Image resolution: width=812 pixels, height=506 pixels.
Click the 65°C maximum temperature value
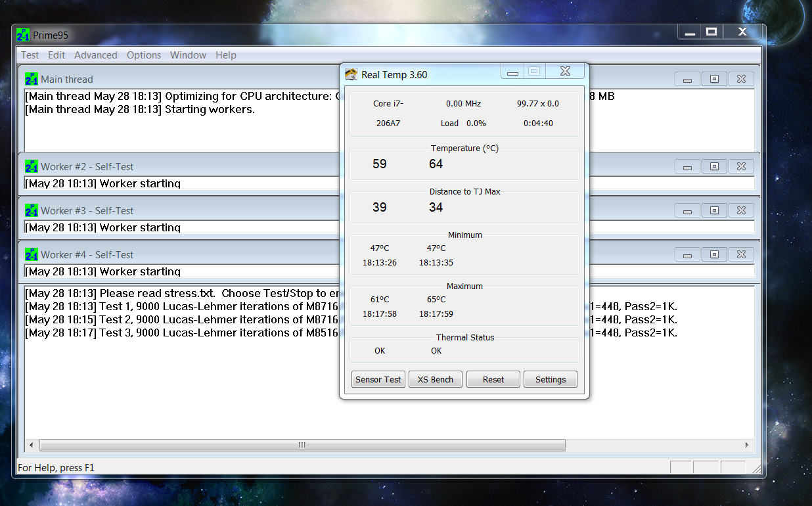coord(436,300)
